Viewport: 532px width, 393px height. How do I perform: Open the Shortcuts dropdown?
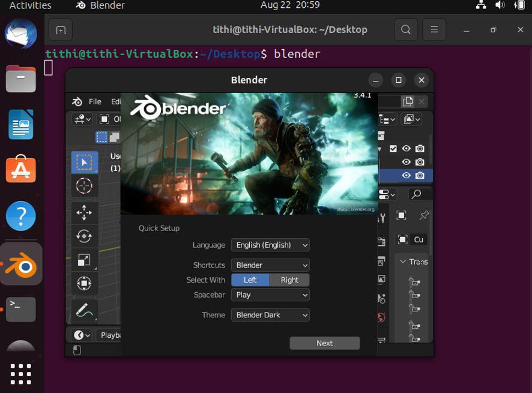click(x=270, y=265)
